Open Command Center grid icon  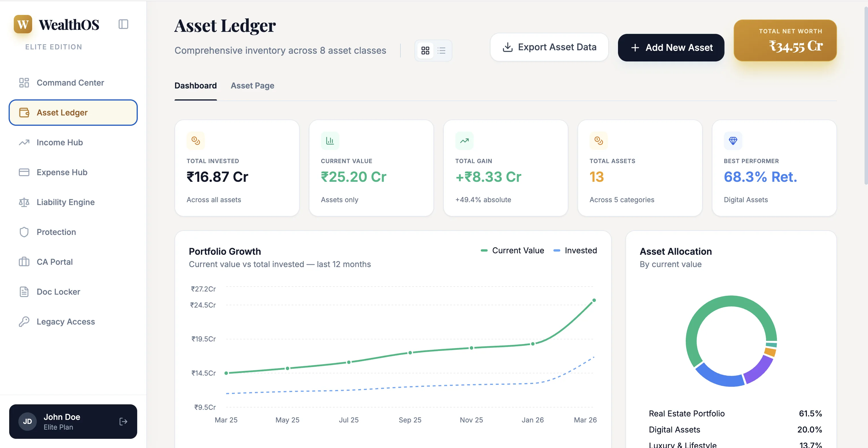pyautogui.click(x=24, y=83)
